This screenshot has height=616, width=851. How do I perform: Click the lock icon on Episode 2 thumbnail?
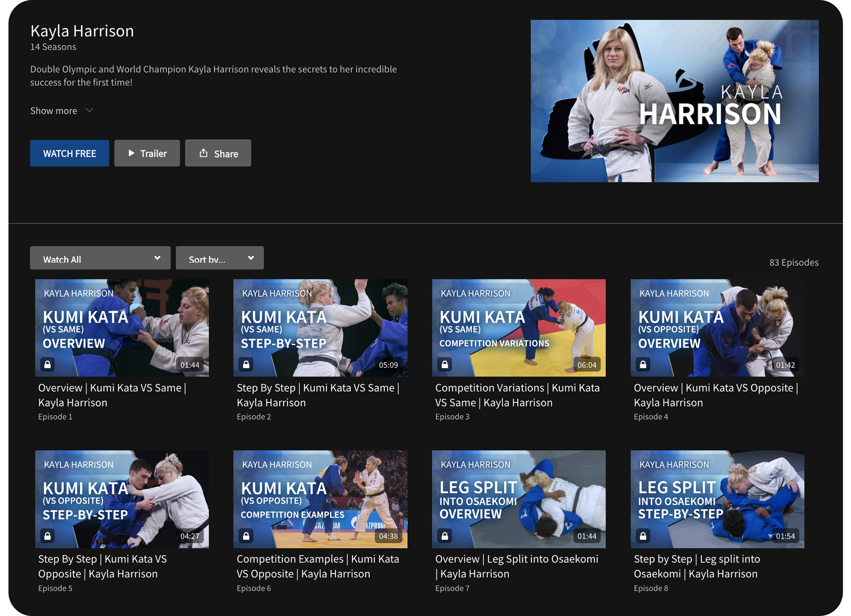(246, 364)
